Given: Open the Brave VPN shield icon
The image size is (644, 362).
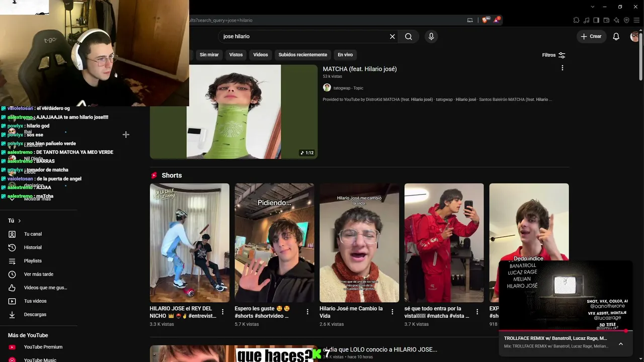Looking at the screenshot, I should pos(626,20).
